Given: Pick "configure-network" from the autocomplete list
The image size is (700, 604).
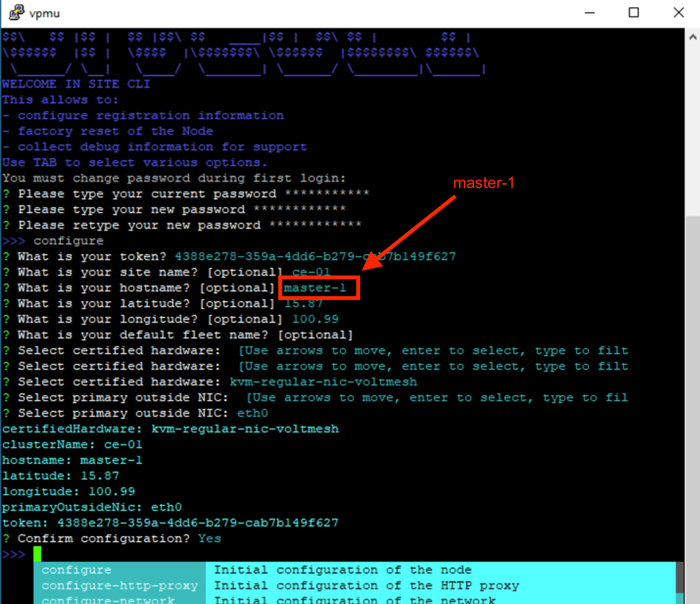Looking at the screenshot, I should [x=108, y=600].
